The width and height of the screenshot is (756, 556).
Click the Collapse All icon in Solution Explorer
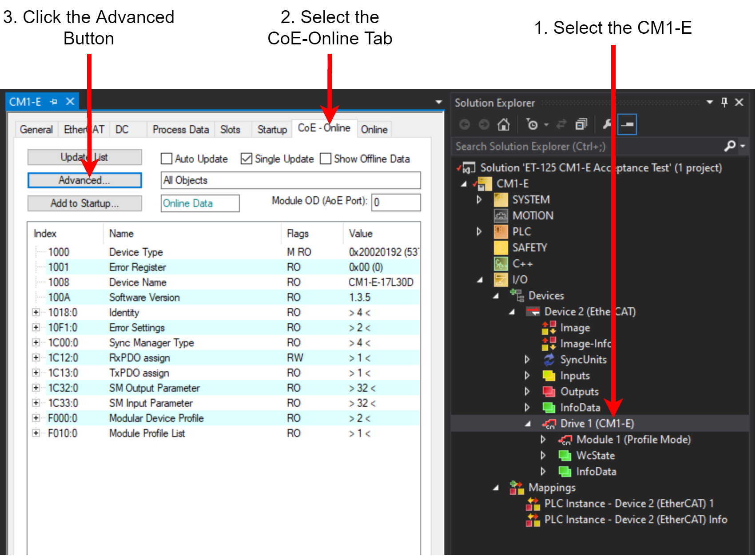click(581, 124)
